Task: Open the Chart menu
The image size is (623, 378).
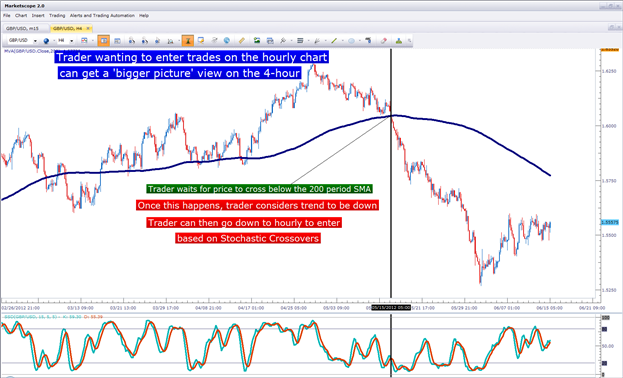Action: pos(21,16)
